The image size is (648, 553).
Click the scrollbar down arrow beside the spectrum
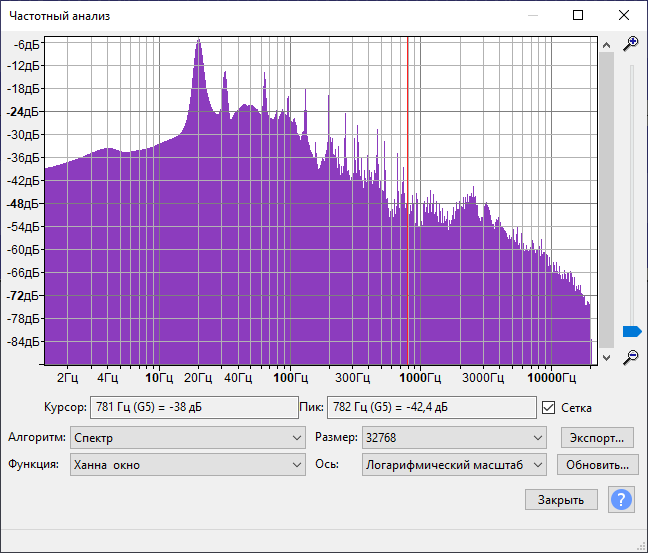click(x=606, y=356)
